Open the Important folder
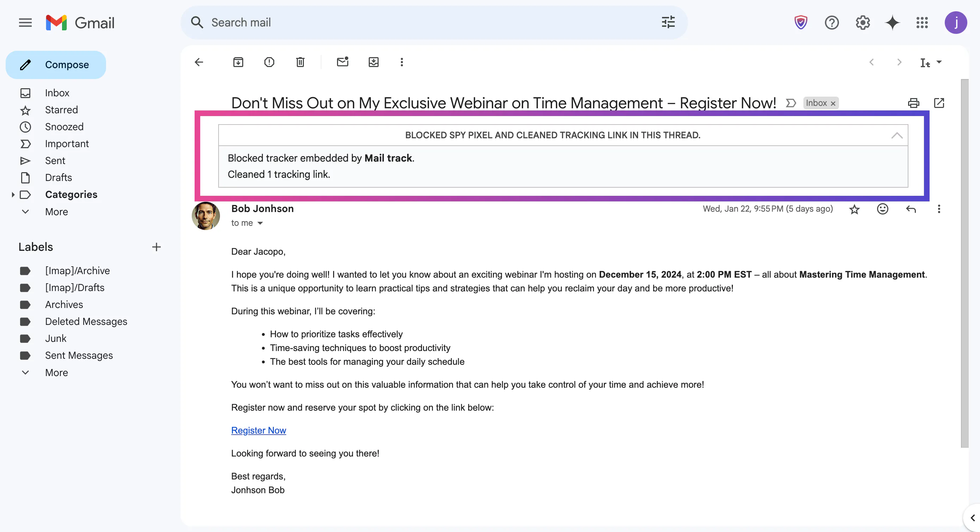 [x=67, y=144]
